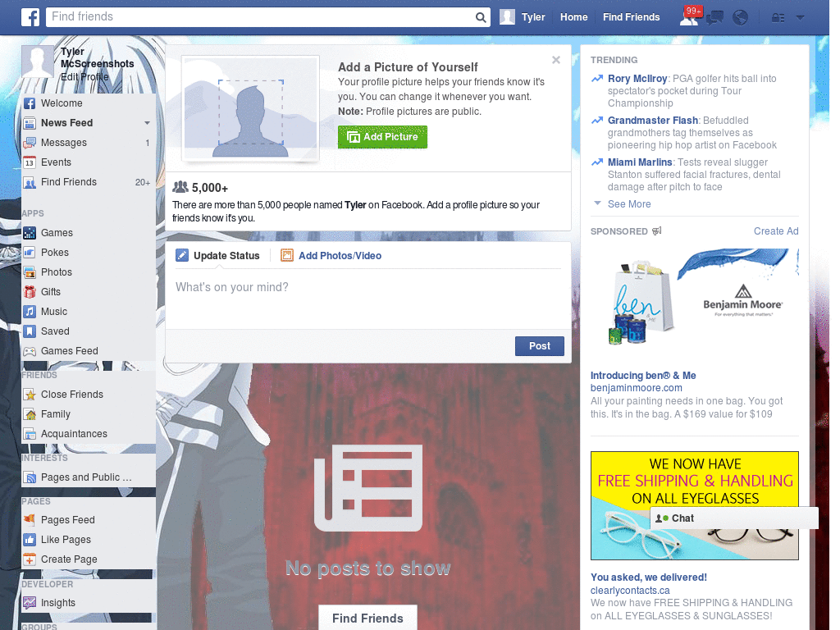Click the Welcome sidebar icon
This screenshot has width=840, height=630.
point(30,103)
